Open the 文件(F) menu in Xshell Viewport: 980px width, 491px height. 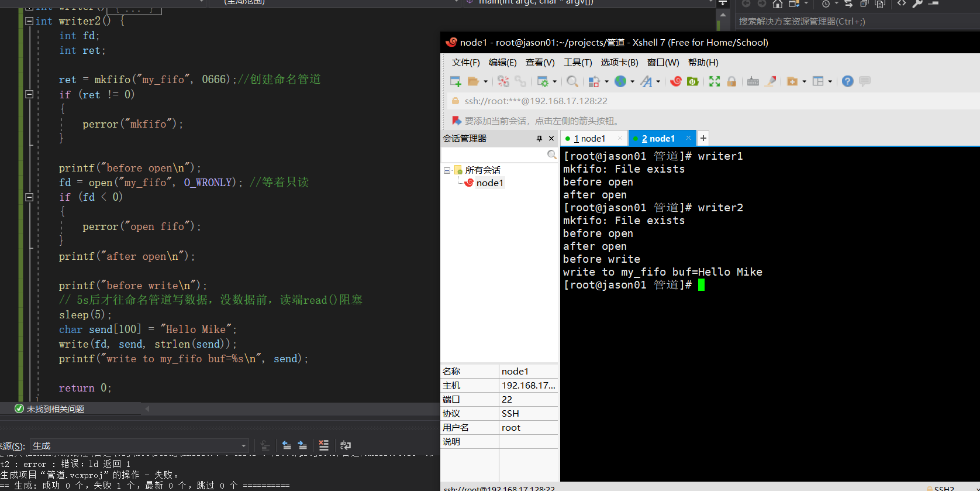click(465, 63)
